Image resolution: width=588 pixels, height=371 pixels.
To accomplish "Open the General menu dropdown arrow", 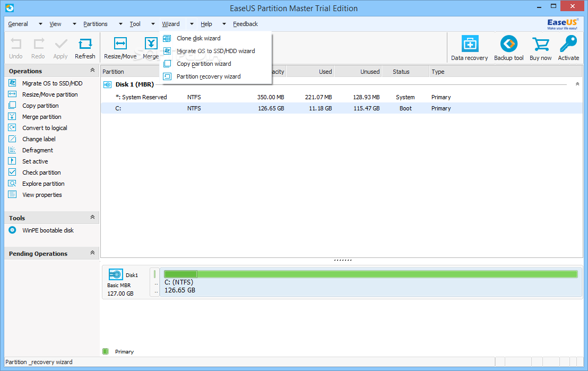I will [x=40, y=24].
